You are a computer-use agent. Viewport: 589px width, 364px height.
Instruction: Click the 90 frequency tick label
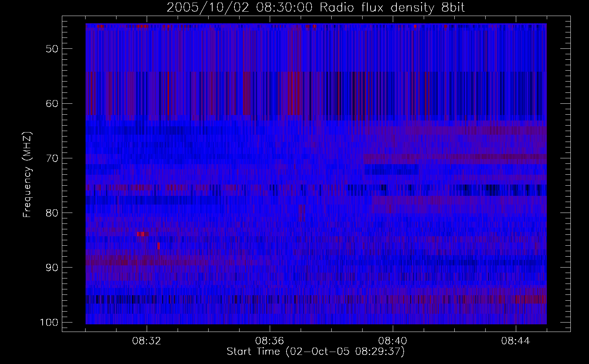(x=52, y=268)
